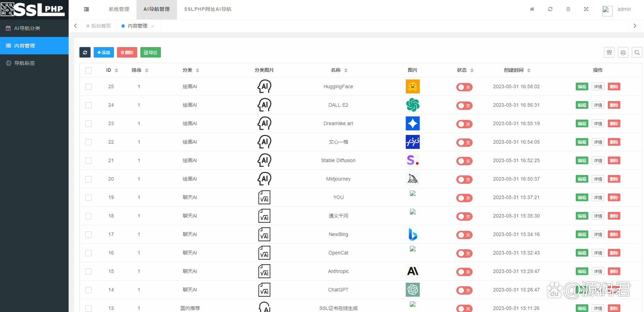The height and width of the screenshot is (312, 644).
Task: Click the print table icon
Action: coord(623,52)
